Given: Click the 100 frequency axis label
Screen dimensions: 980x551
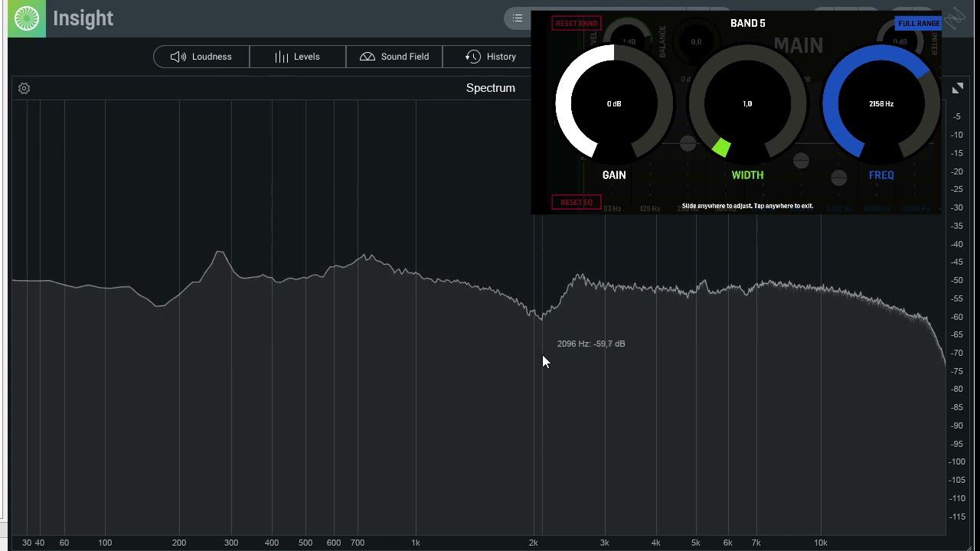Looking at the screenshot, I should pyautogui.click(x=105, y=543).
